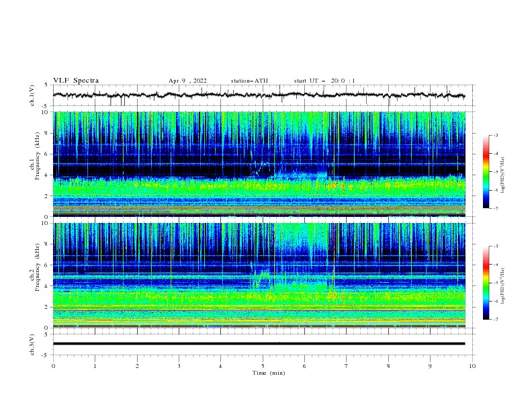Image resolution: width=532 pixels, height=411 pixels.
Task: Click the 'ch.3(V)' axis label
Action: (x=32, y=345)
